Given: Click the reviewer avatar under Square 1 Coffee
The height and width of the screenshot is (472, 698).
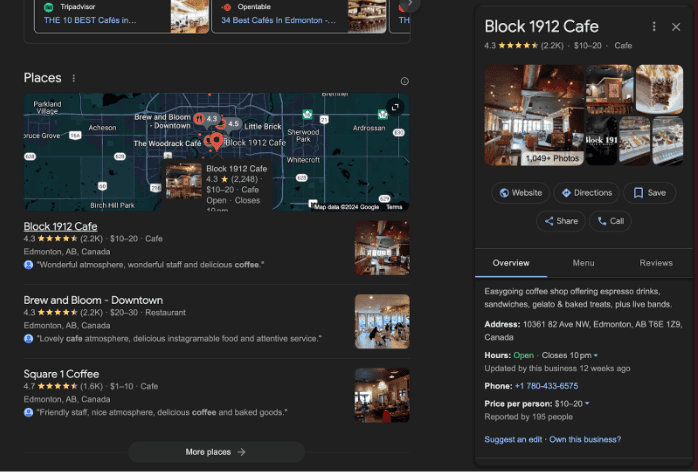Looking at the screenshot, I should [x=28, y=412].
